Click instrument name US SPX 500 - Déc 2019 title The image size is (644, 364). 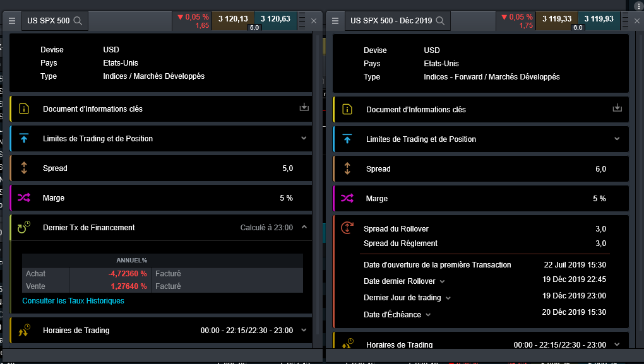pyautogui.click(x=391, y=21)
